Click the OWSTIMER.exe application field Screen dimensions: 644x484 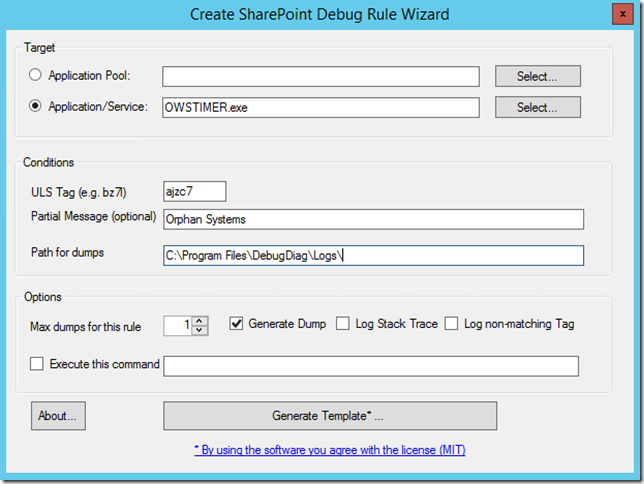(321, 107)
